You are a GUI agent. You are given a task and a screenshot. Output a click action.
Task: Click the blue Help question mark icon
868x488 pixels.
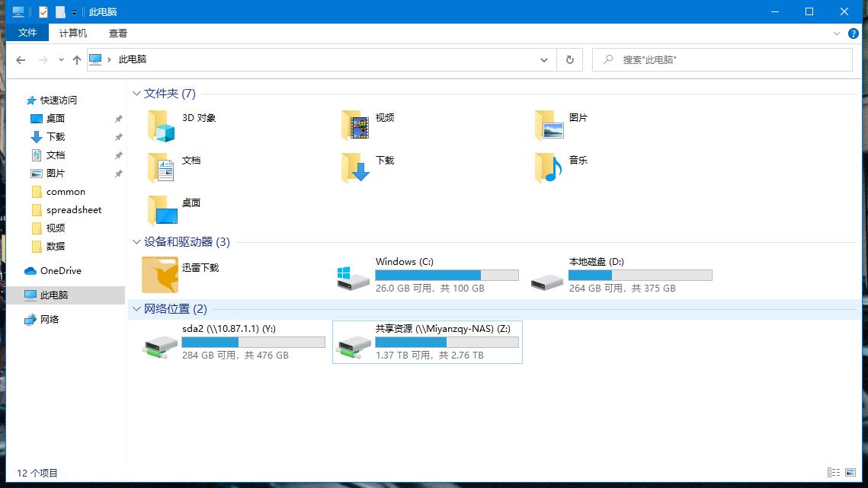click(x=853, y=33)
